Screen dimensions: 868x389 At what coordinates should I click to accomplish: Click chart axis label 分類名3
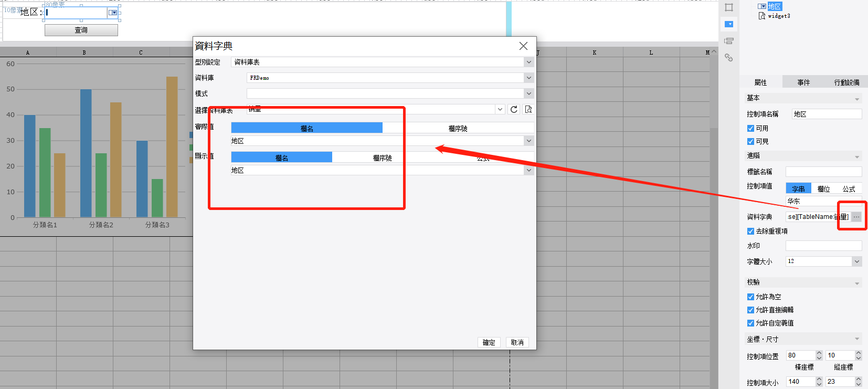[x=157, y=225]
